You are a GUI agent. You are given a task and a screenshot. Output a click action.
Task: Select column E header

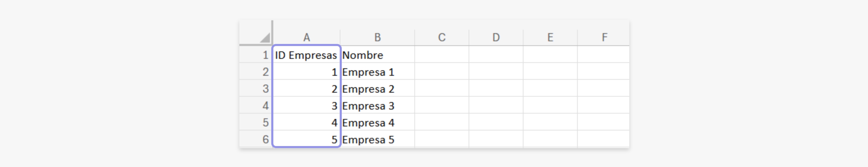pos(550,37)
